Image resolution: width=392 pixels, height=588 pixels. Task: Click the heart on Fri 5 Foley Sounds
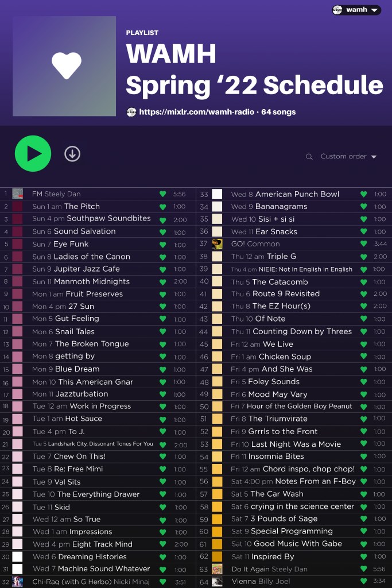coord(363,382)
